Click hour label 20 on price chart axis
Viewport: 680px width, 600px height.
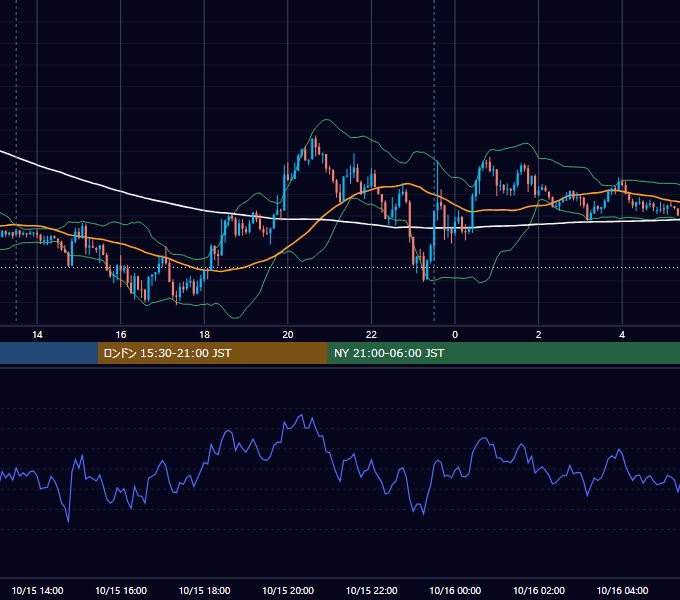tap(288, 335)
